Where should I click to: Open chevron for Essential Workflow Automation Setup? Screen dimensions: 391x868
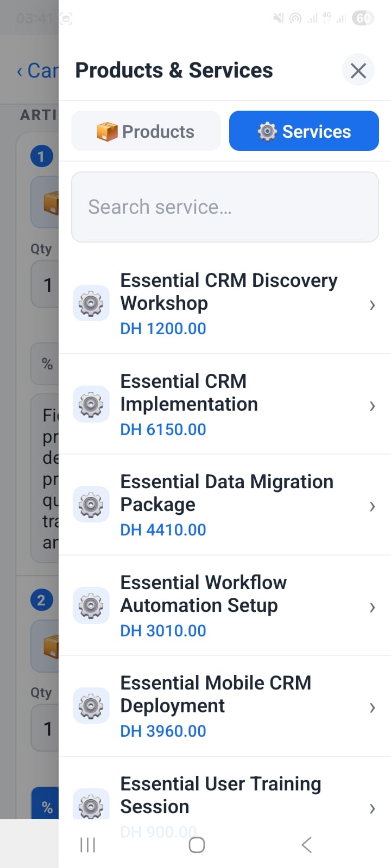point(372,607)
